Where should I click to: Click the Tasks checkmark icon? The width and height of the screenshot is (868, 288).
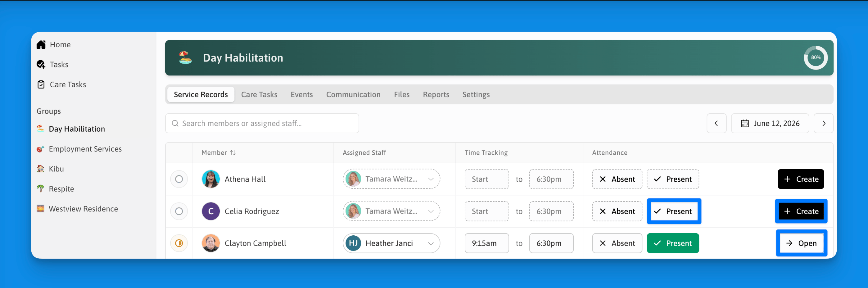41,64
